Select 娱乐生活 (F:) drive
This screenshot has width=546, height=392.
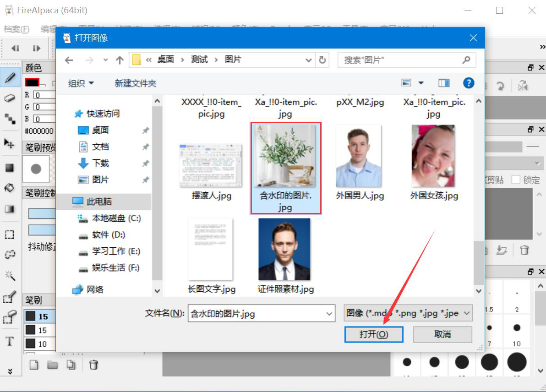109,268
